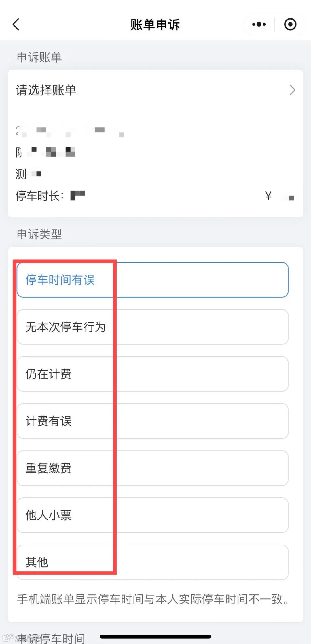Choose the 仍在计费 appeal type
This screenshot has height=644, width=311.
point(48,374)
